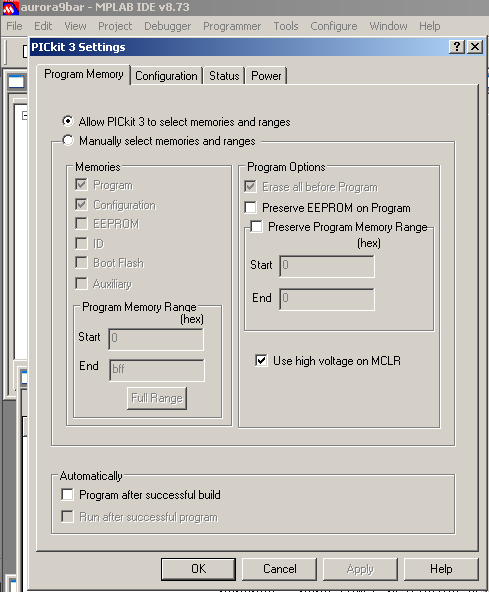Click the Preserve range Start field
This screenshot has height=592, width=489.
327,266
